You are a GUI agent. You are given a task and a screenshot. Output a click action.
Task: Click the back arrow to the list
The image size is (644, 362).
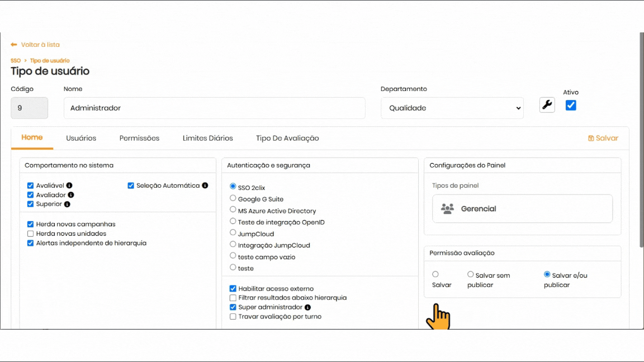click(14, 45)
